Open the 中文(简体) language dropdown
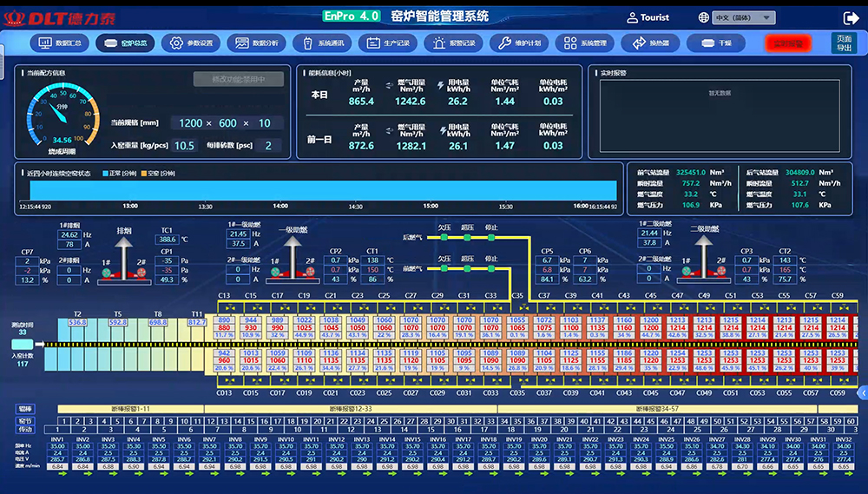 (743, 17)
